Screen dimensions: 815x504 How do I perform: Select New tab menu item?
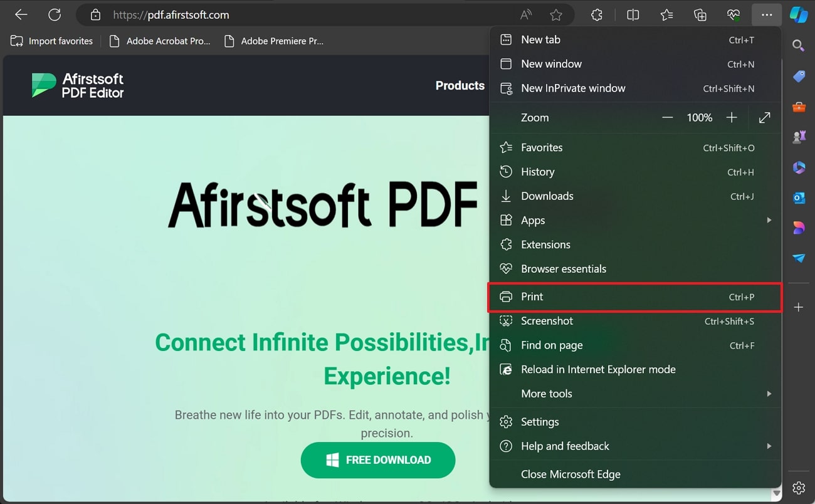click(x=635, y=39)
